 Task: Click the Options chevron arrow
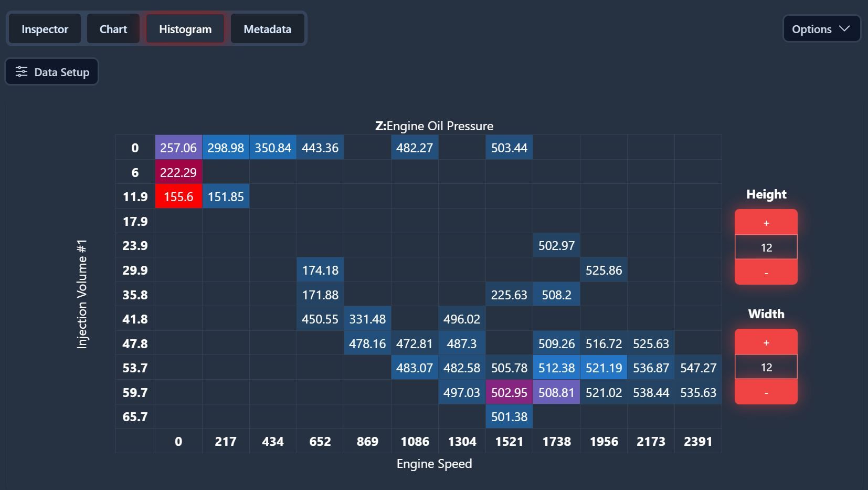tap(844, 29)
